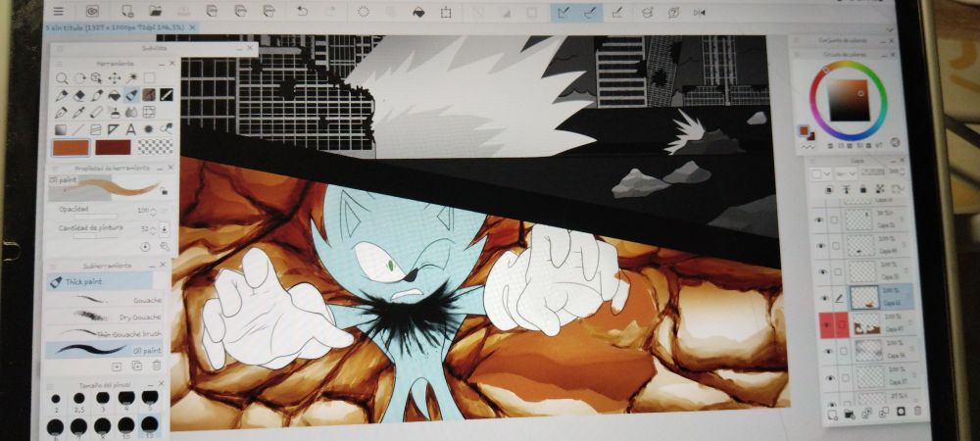Delete subtool with the trash icon
This screenshot has width=980, height=441.
pyautogui.click(x=157, y=367)
